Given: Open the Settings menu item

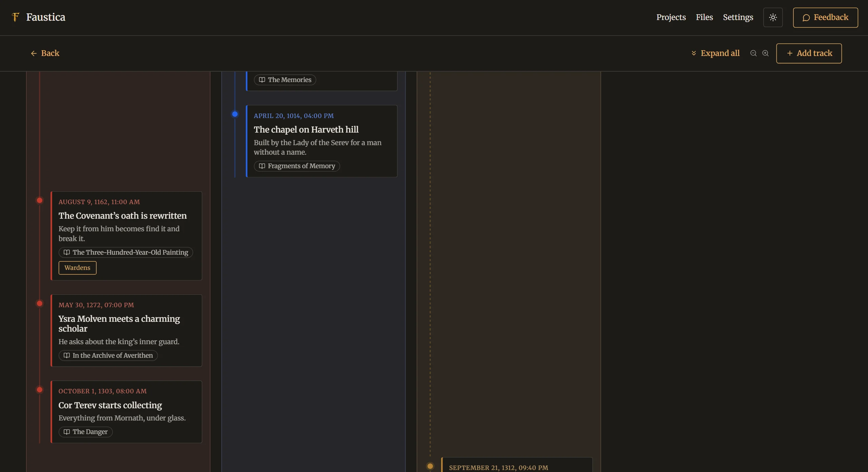Looking at the screenshot, I should pyautogui.click(x=738, y=17).
